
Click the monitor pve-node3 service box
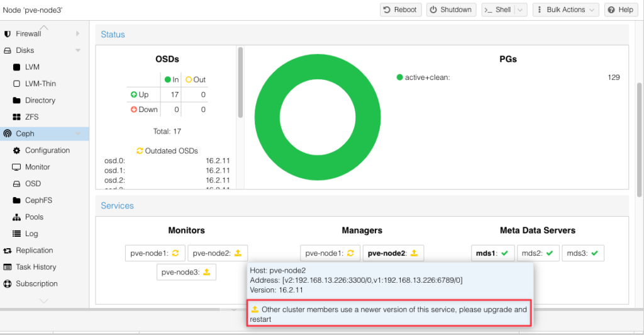pyautogui.click(x=186, y=272)
